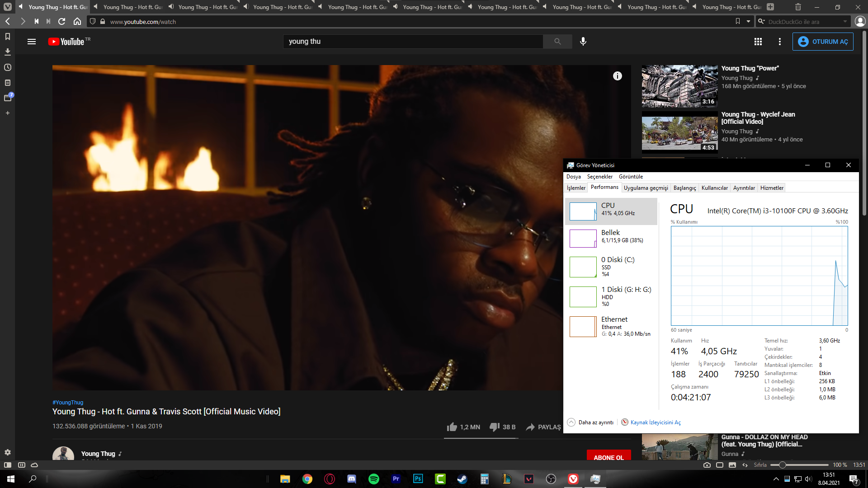The height and width of the screenshot is (488, 868).
Task: Subscribe with the ABONE OL button
Action: pyautogui.click(x=609, y=456)
